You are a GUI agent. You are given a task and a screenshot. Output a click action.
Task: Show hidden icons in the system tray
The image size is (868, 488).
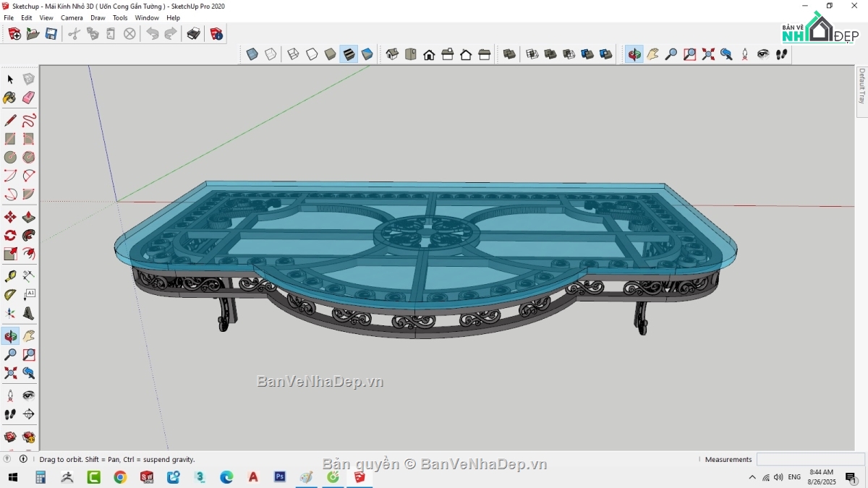coord(752,477)
